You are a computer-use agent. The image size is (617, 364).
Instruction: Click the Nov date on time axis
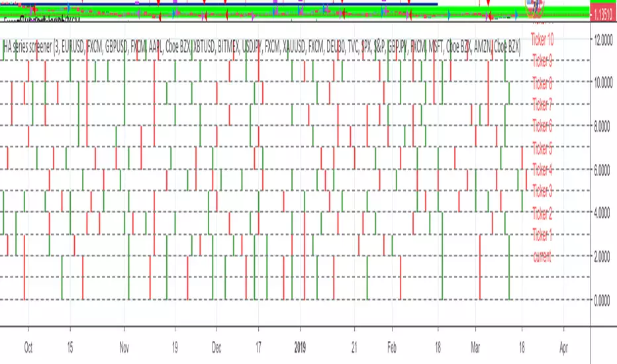124,347
